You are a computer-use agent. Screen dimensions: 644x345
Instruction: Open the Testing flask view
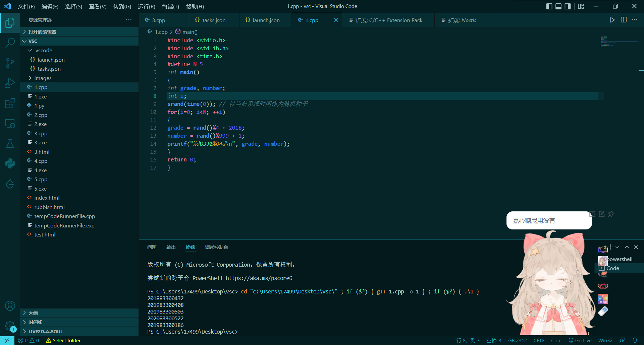click(10, 143)
